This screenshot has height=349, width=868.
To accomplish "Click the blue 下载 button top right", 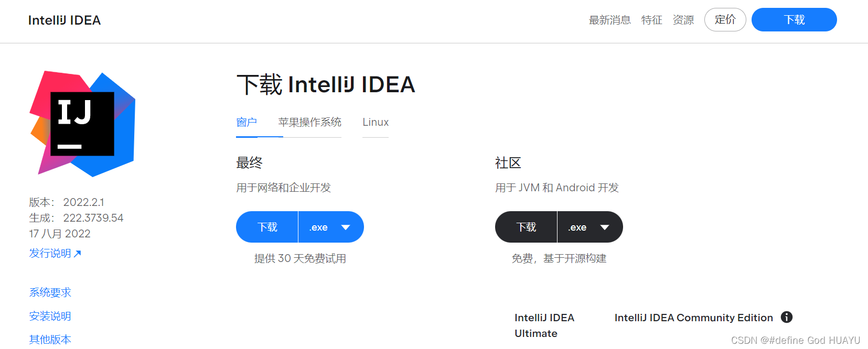I will pyautogui.click(x=794, y=19).
